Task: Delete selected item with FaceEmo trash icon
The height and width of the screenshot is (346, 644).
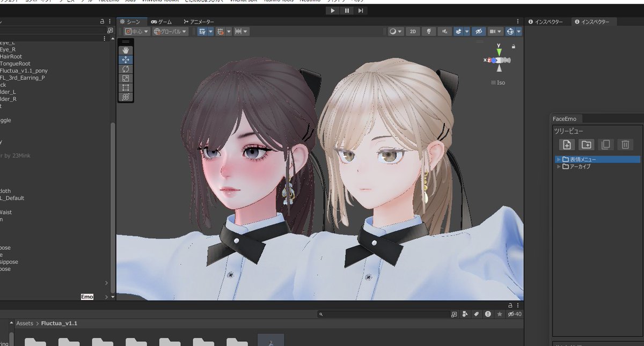Action: (625, 144)
